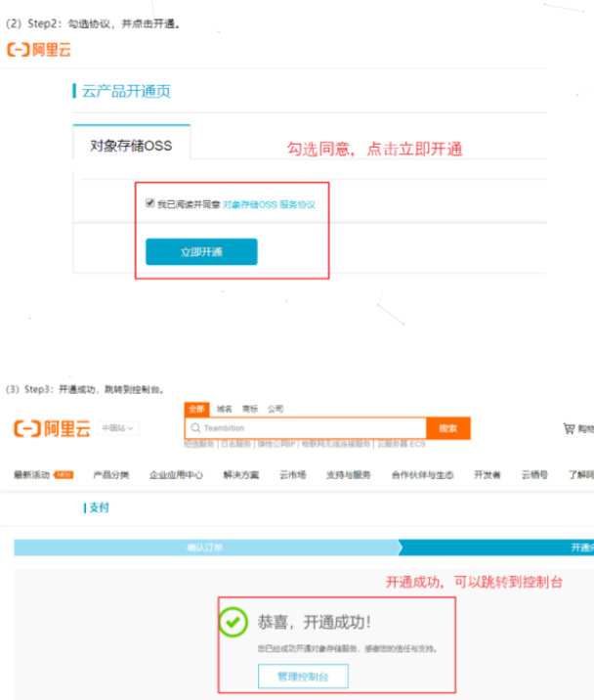Image resolution: width=594 pixels, height=700 pixels.
Task: Click the 日志服务 hot search link
Action: [236, 444]
